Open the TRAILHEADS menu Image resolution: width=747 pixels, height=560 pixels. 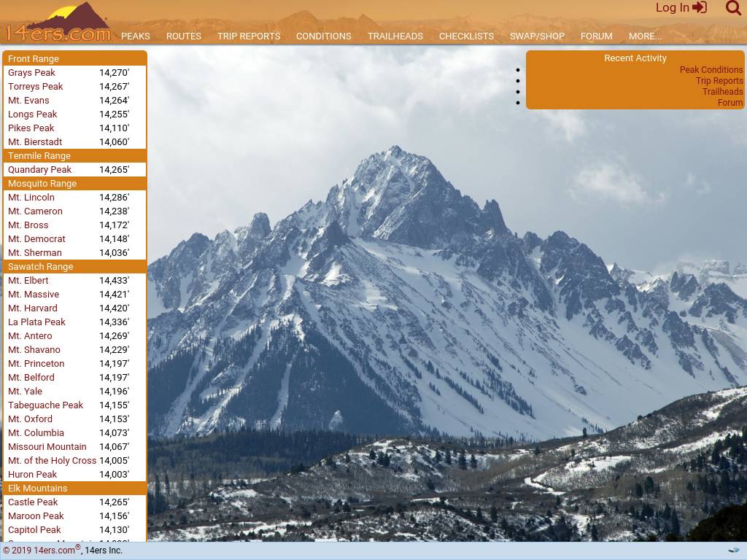point(395,36)
